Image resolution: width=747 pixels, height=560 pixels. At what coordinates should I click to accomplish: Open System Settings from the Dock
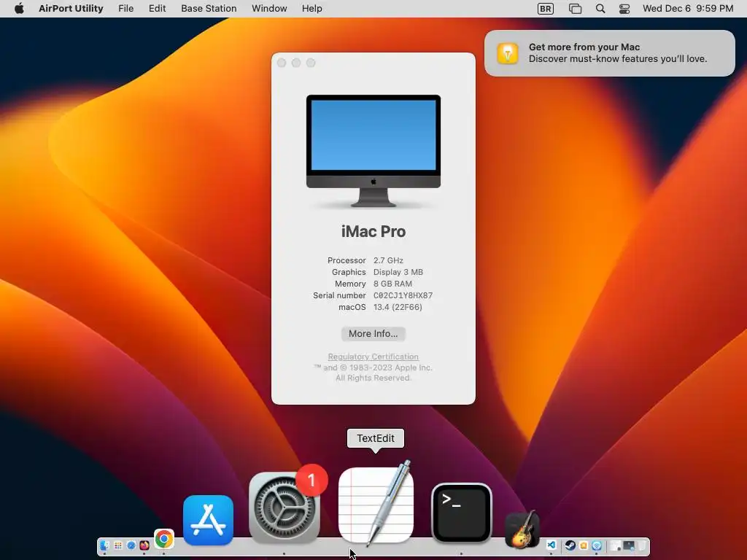click(x=285, y=507)
